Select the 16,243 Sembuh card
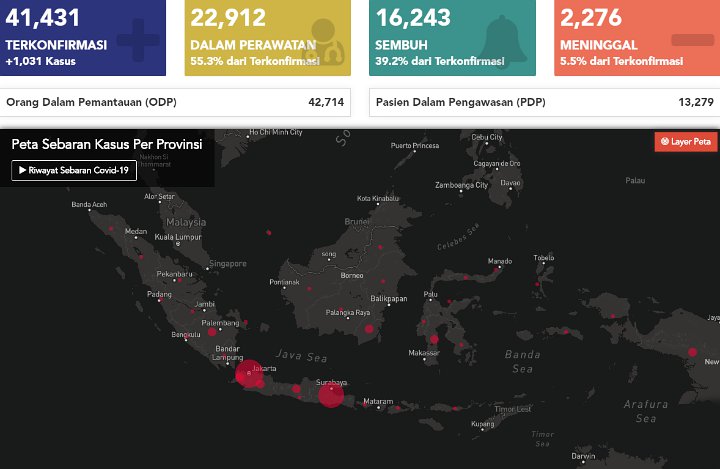The height and width of the screenshot is (469, 720). tap(452, 38)
